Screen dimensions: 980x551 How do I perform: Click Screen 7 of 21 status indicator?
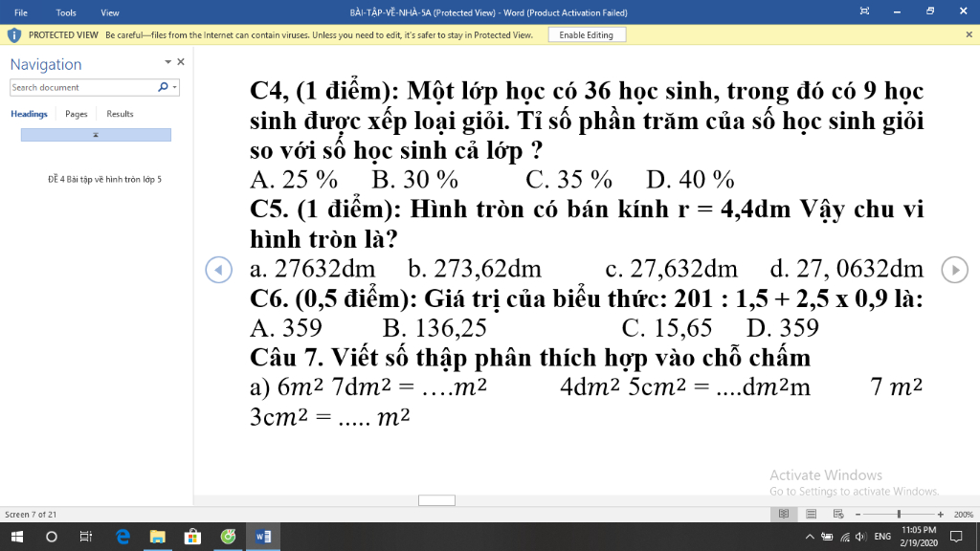31,514
